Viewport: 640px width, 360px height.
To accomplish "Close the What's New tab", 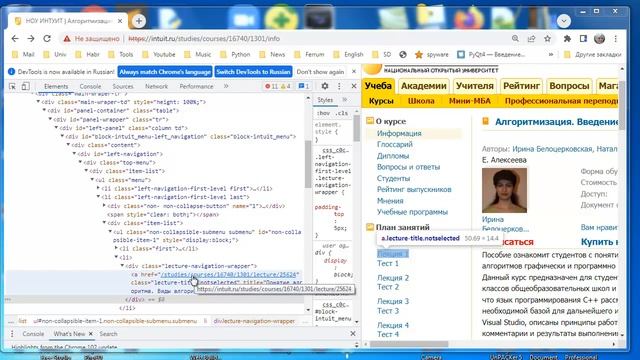I will (x=91, y=334).
